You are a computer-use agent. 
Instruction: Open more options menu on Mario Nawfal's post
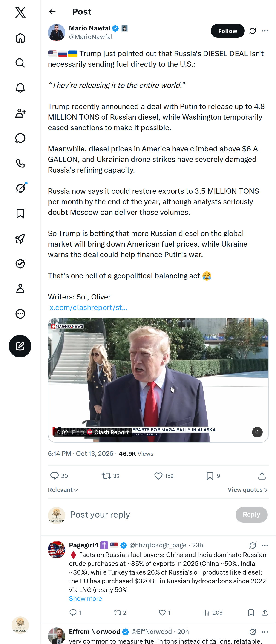coord(265,31)
